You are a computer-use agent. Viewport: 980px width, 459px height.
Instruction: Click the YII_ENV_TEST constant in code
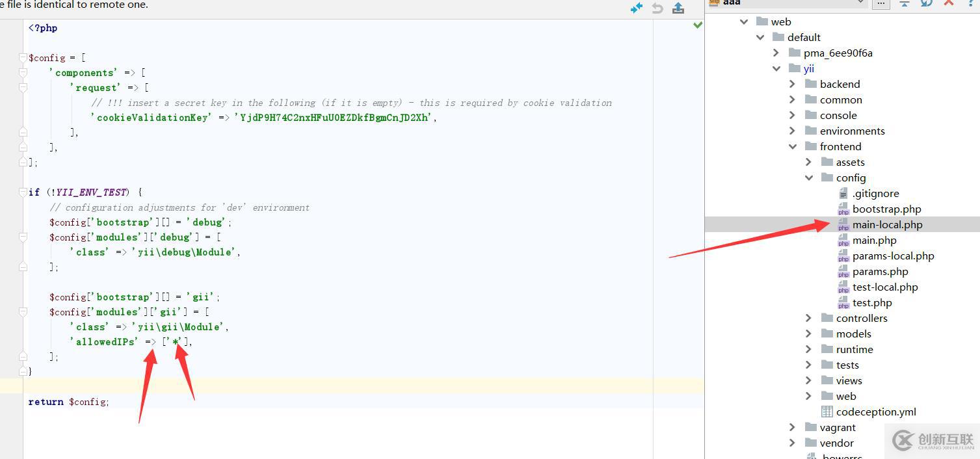pos(92,192)
